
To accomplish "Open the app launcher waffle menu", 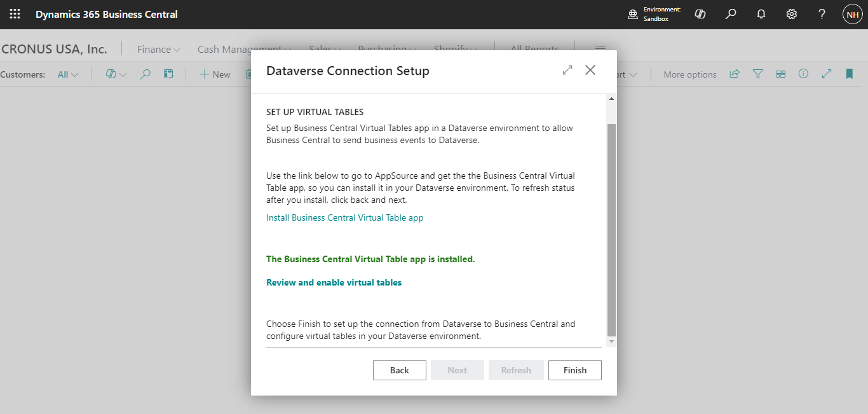I will tap(15, 14).
